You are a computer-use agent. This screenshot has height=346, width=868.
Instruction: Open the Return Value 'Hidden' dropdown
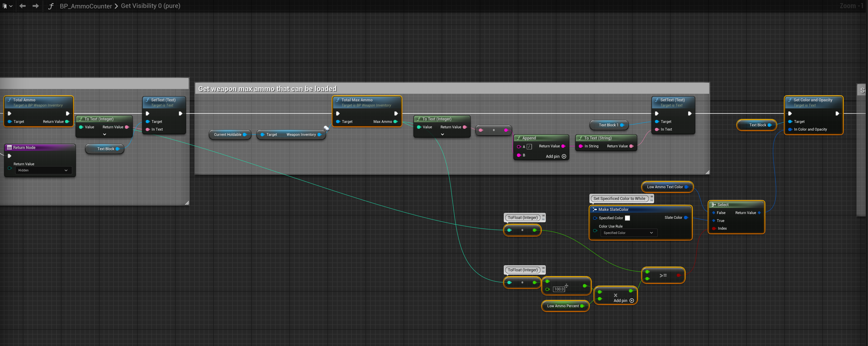click(x=43, y=170)
